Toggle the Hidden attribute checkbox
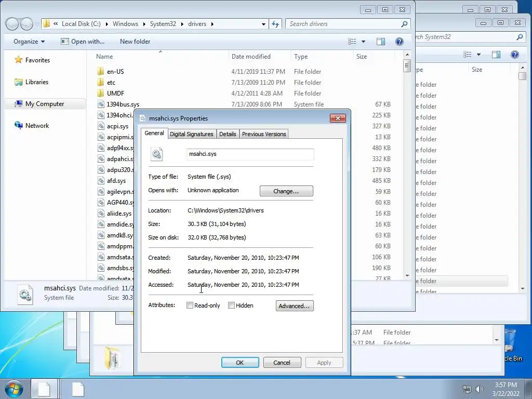The height and width of the screenshot is (399, 532). pyautogui.click(x=231, y=305)
